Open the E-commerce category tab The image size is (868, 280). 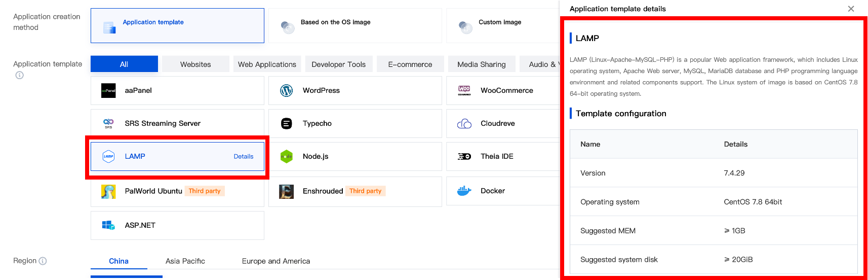[410, 64]
